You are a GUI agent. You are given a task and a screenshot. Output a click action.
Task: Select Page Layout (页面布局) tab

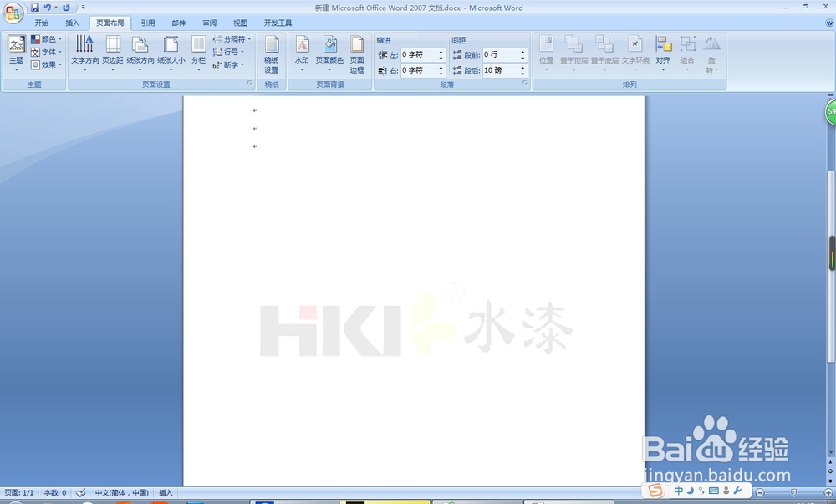pos(110,23)
